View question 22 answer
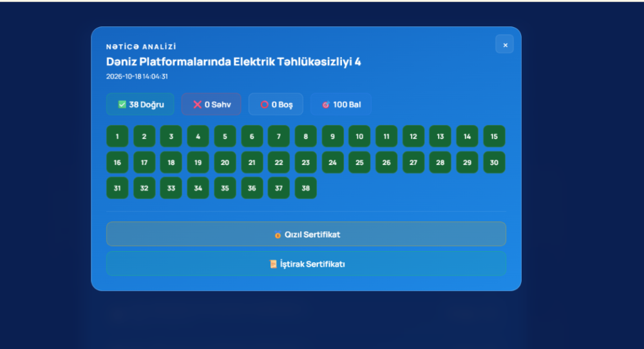 click(x=279, y=163)
